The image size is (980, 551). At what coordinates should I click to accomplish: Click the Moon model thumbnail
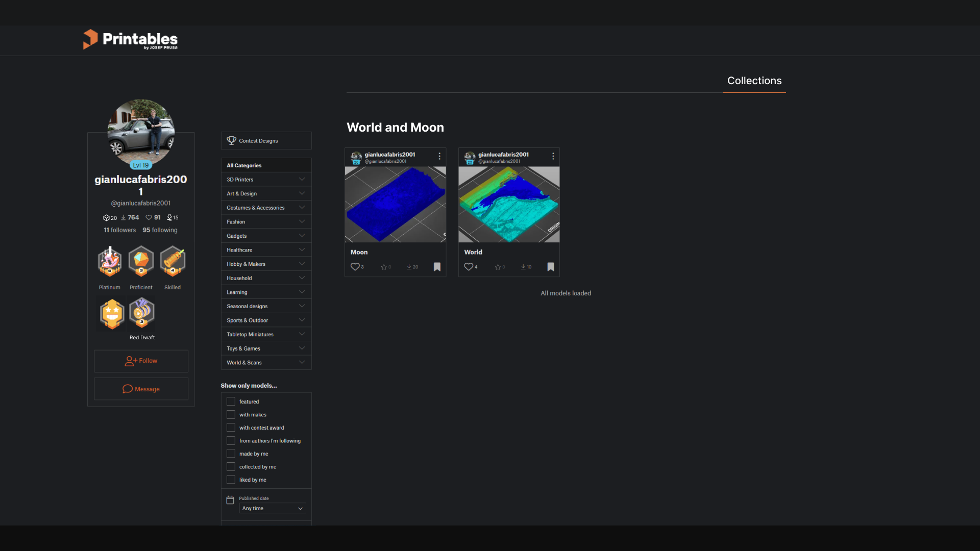[395, 204]
